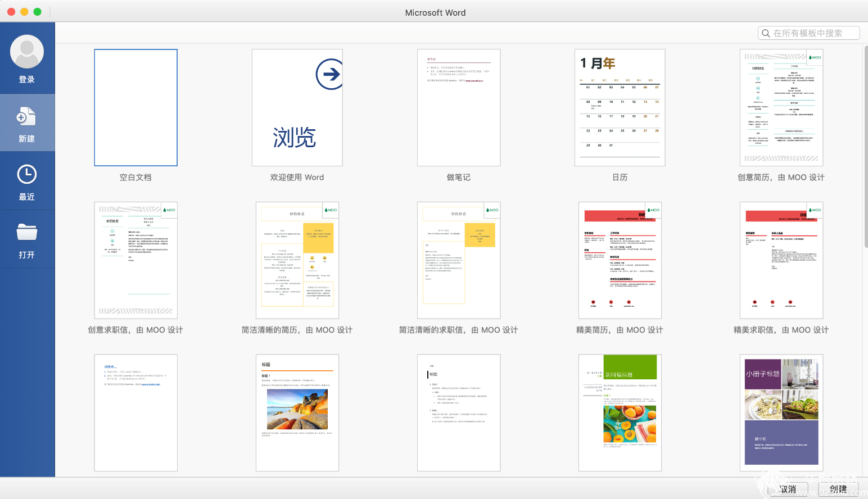This screenshot has height=499, width=868.
Task: Select the 简洁清晰的求职信 template thumbnail
Action: click(x=459, y=260)
